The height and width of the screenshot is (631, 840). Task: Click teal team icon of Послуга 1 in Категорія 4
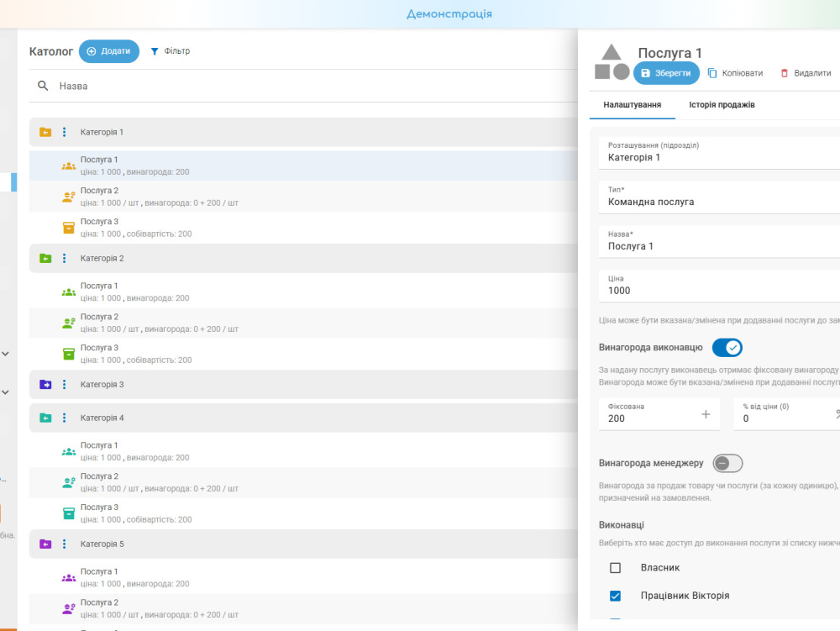click(69, 452)
